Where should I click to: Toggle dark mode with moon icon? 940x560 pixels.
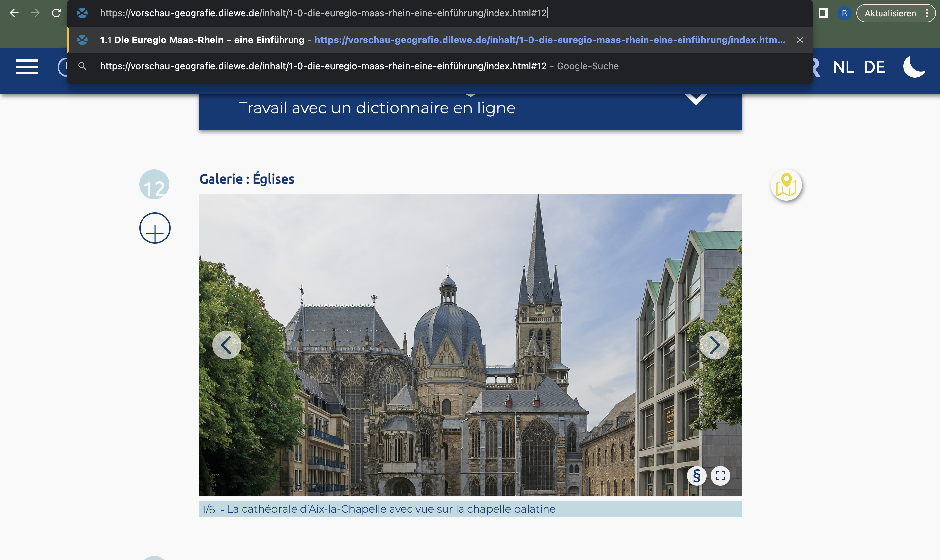(x=914, y=67)
